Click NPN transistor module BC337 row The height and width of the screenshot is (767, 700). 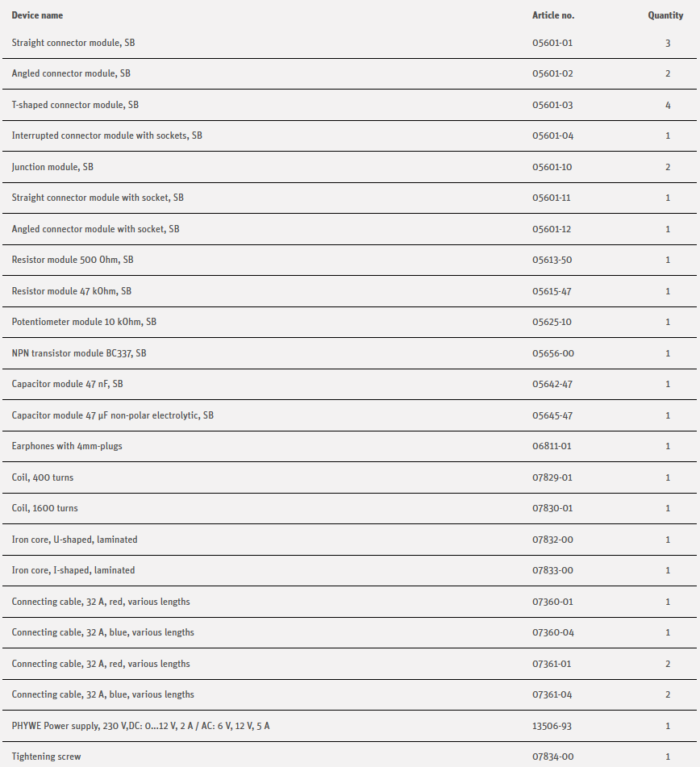tap(79, 353)
